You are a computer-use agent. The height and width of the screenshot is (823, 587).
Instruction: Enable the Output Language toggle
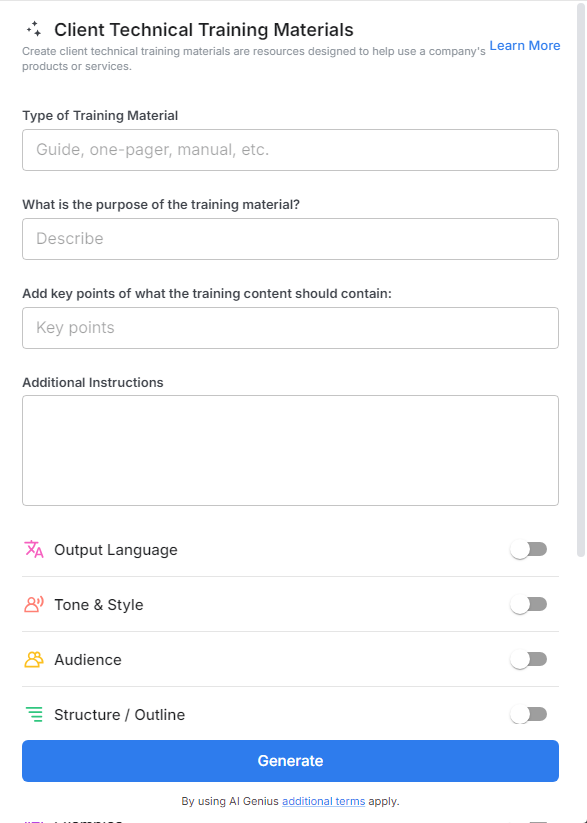[x=528, y=549]
